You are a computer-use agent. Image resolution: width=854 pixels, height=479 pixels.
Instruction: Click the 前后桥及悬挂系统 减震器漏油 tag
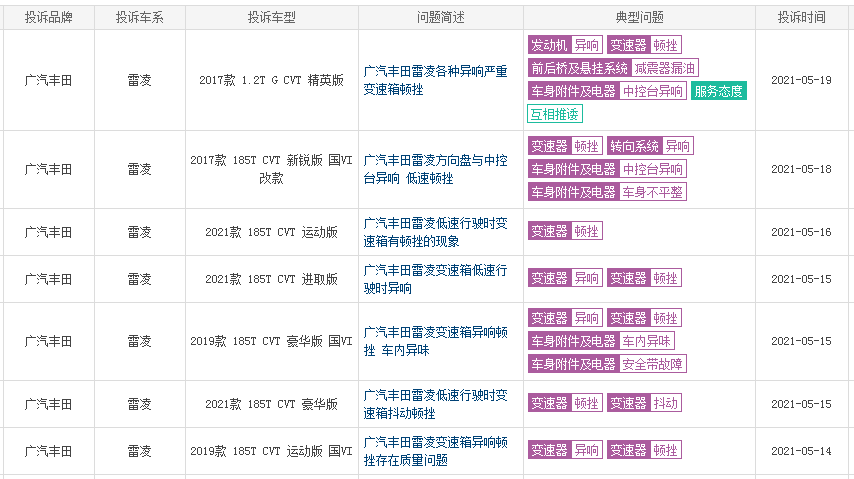coord(613,68)
